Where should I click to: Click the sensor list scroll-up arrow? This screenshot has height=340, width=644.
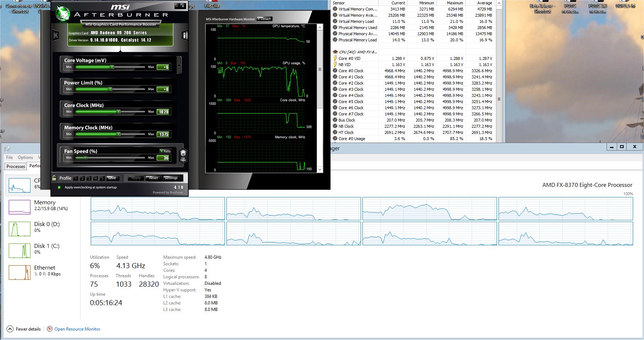(x=499, y=3)
